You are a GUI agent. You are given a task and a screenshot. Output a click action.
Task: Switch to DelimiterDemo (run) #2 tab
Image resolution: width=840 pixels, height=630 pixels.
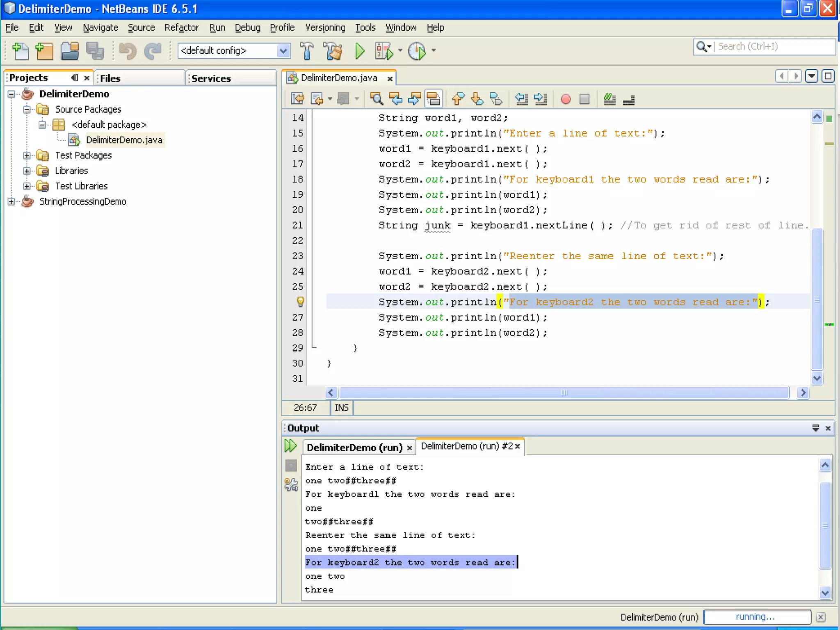466,446
